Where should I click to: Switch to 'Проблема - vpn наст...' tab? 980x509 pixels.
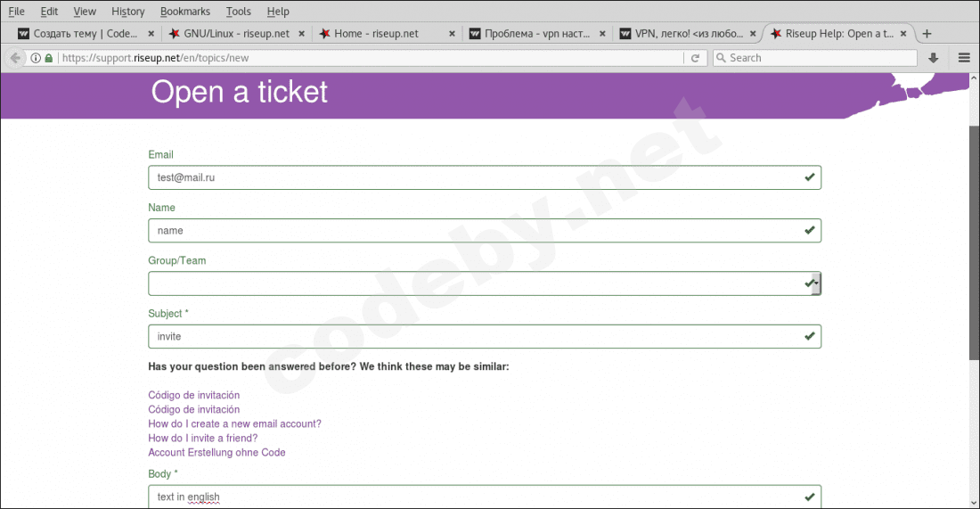tap(537, 34)
